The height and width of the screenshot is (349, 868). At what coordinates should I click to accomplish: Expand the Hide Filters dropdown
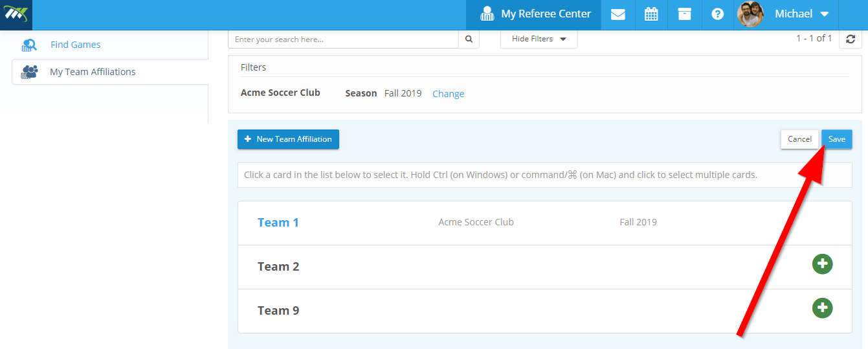click(x=539, y=39)
